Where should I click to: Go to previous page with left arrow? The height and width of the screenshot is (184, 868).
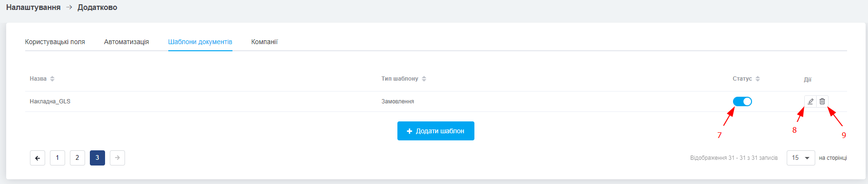[38, 158]
